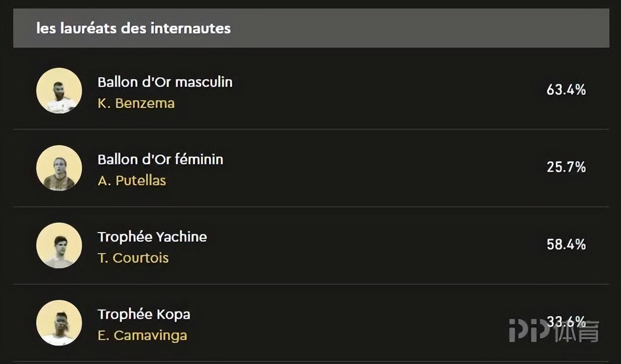Select the A. Putellas name text
The width and height of the screenshot is (621, 364).
tap(132, 181)
